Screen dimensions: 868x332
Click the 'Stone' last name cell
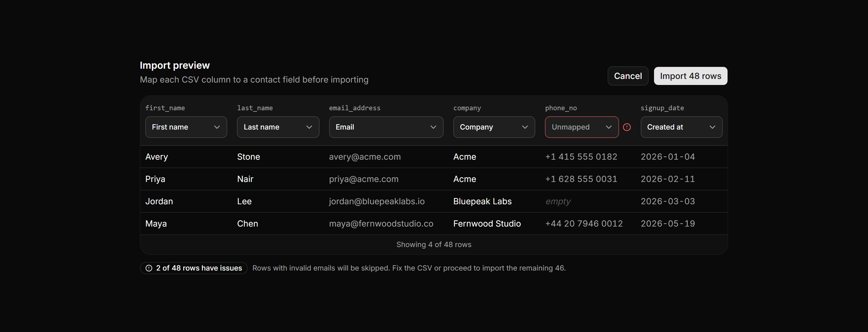[248, 157]
